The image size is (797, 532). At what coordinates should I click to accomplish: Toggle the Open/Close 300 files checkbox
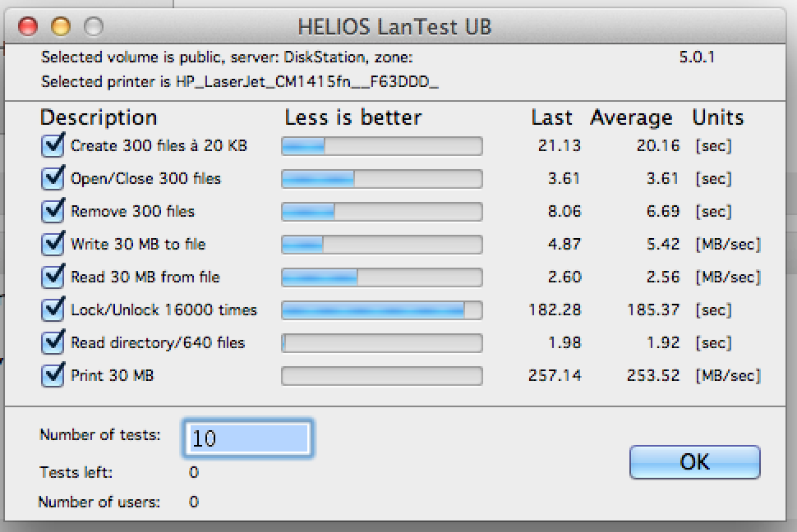coord(53,179)
